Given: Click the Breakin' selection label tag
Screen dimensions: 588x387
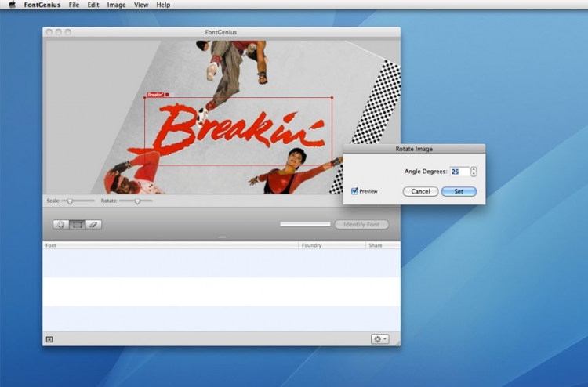Looking at the screenshot, I should click(x=155, y=95).
